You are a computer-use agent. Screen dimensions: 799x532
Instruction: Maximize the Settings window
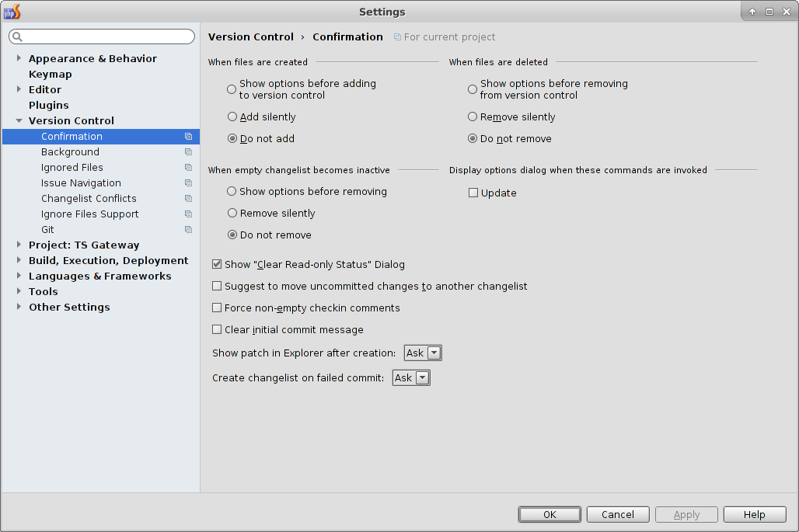[x=769, y=11]
